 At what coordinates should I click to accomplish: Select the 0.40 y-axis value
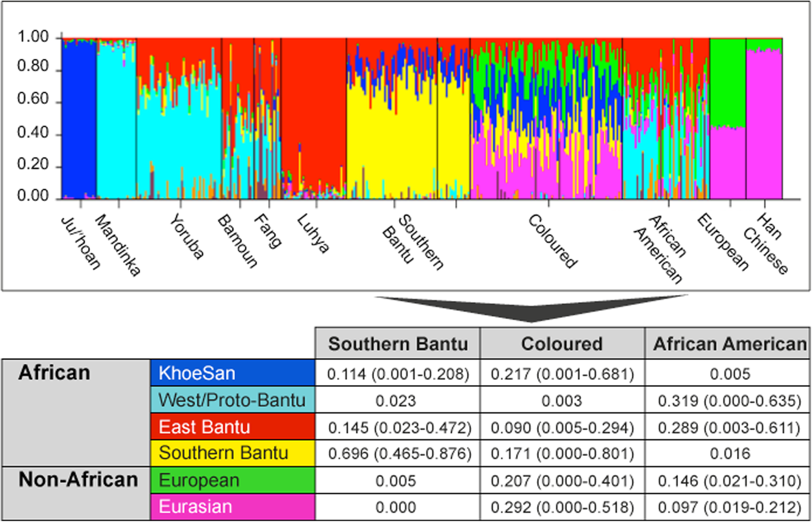point(33,132)
